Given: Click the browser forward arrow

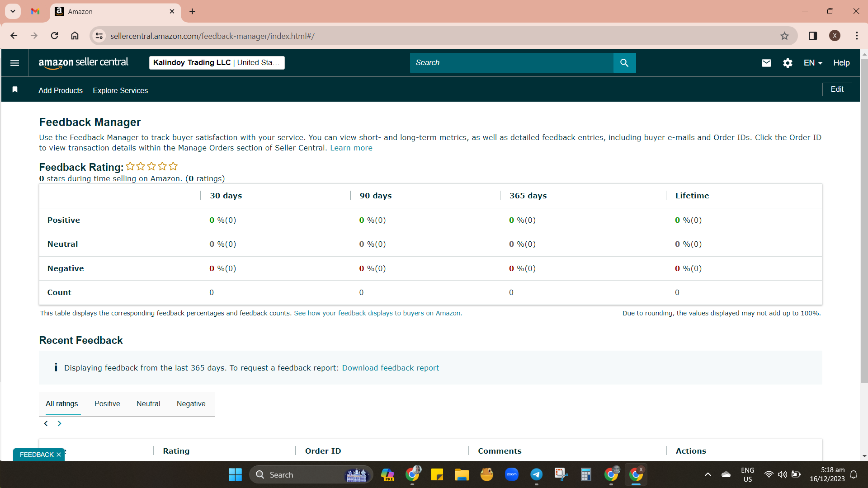Looking at the screenshot, I should [x=34, y=36].
